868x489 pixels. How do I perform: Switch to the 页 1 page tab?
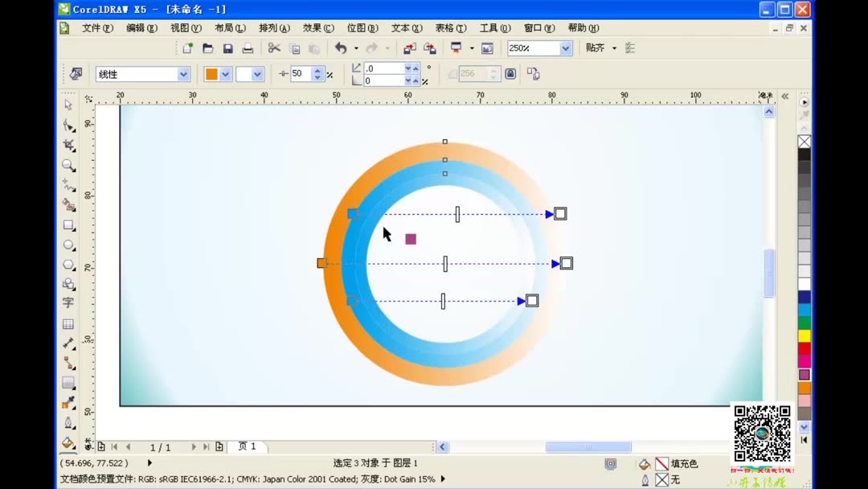pos(248,446)
